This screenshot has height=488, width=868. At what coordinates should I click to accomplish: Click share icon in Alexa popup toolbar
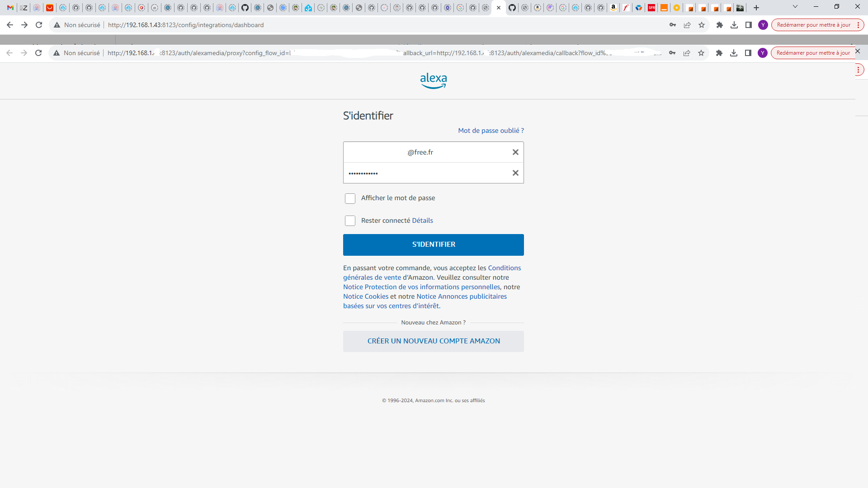point(687,53)
